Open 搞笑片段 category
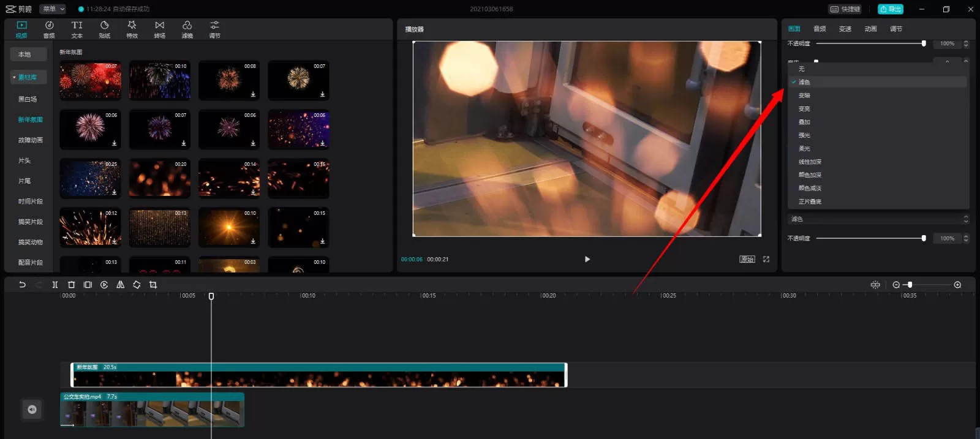The height and width of the screenshot is (439, 980). tap(31, 222)
